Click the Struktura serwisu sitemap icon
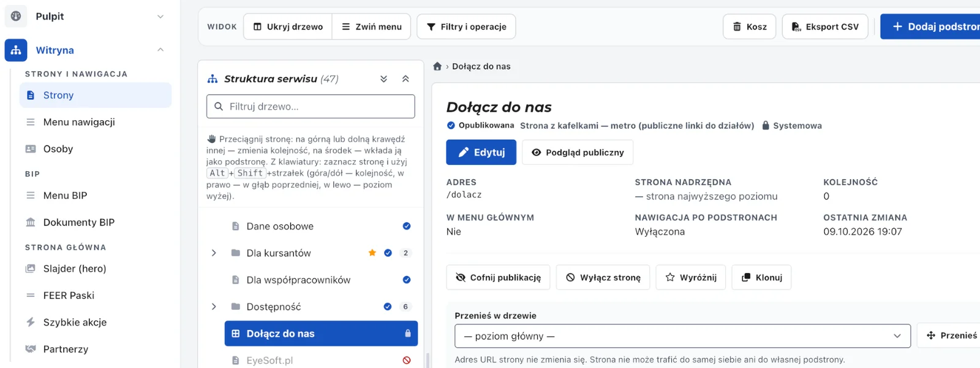This screenshot has width=980, height=368. 213,79
